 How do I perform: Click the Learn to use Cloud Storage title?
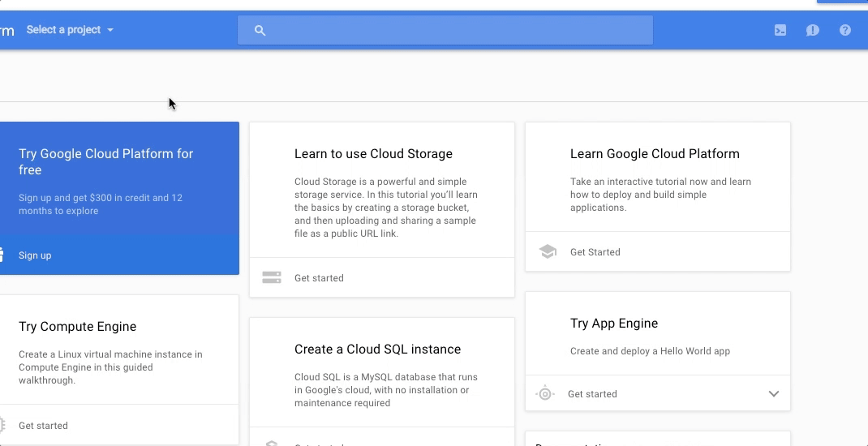pyautogui.click(x=373, y=154)
